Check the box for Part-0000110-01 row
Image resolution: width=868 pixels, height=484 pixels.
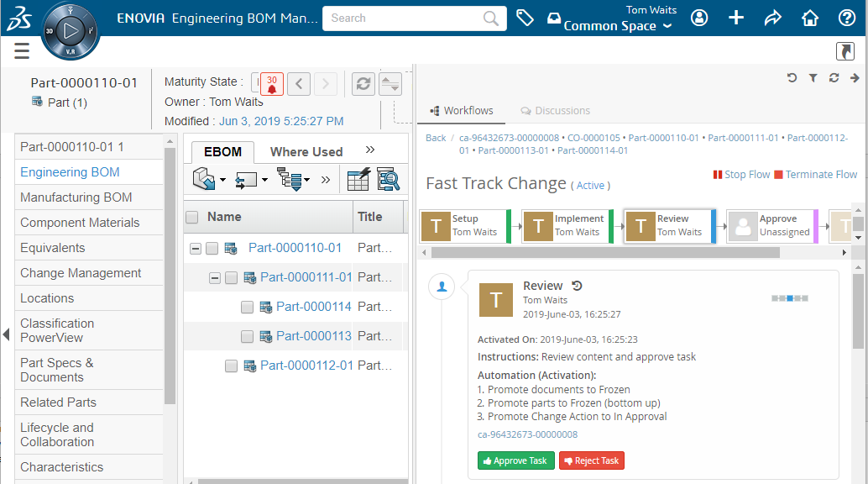212,249
